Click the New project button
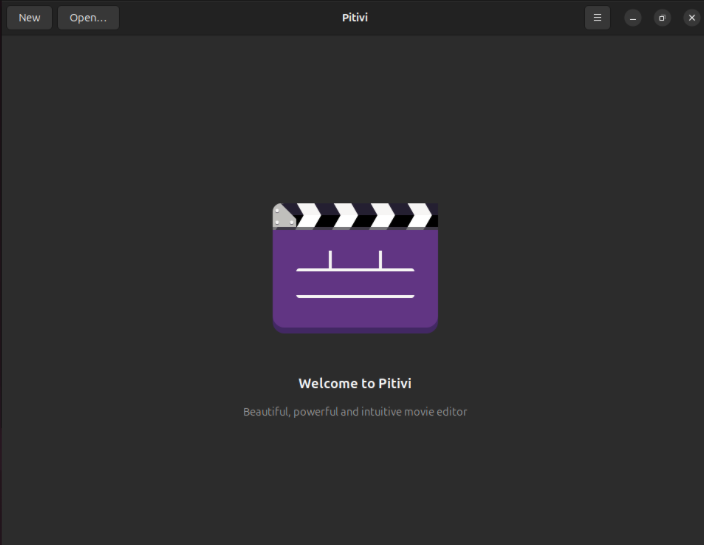Screen dimensions: 704x546 (29, 18)
